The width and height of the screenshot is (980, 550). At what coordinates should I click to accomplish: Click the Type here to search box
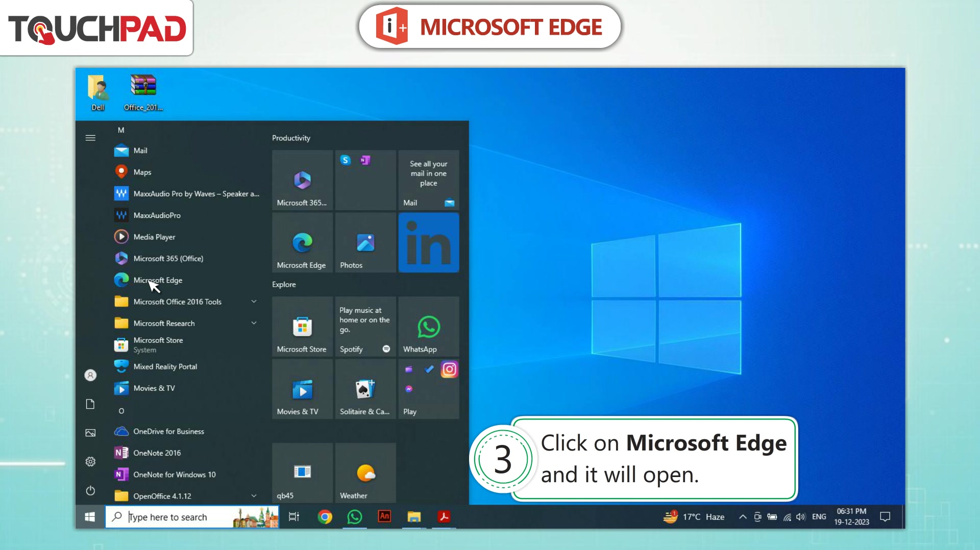(x=192, y=517)
